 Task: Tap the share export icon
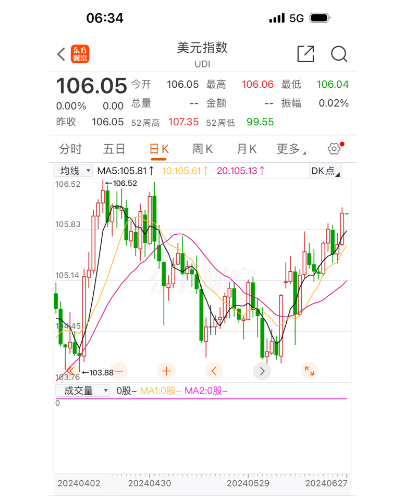click(306, 54)
